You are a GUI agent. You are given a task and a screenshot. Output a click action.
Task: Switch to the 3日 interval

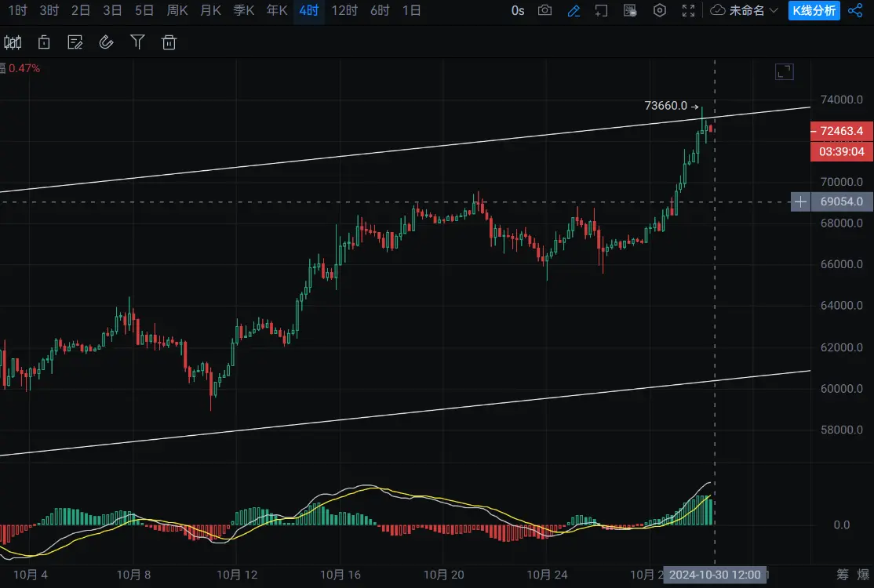113,10
